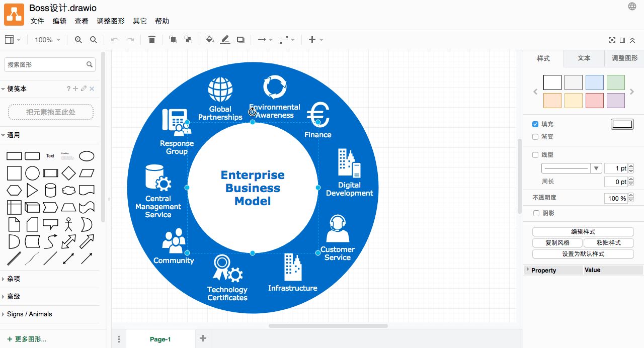
Task: Click the line color pencil icon
Action: point(225,40)
